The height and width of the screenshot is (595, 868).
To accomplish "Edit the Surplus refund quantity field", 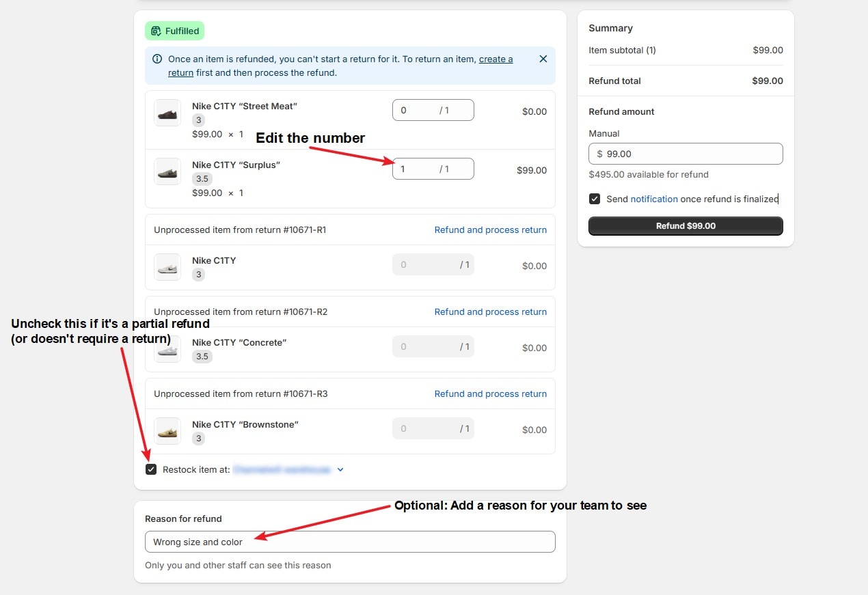I will (433, 169).
